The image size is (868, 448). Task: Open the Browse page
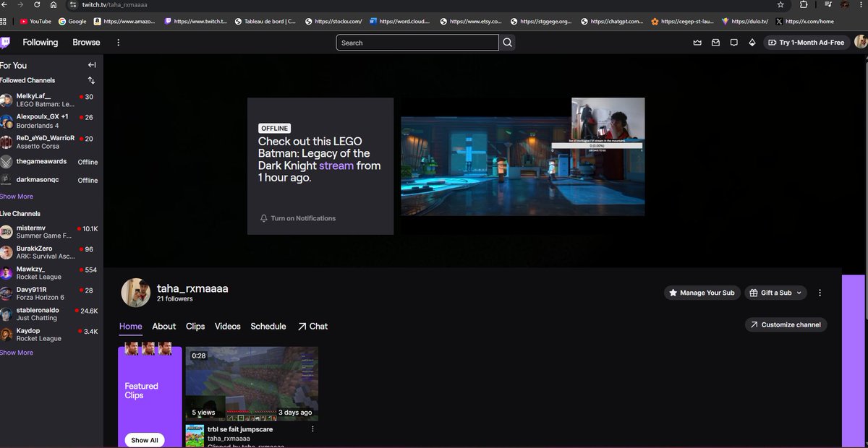[x=86, y=43]
